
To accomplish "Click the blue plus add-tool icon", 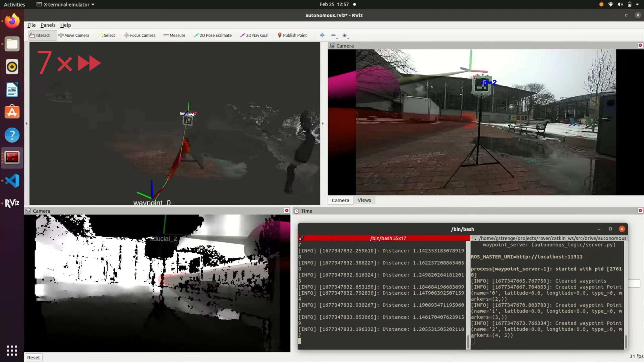I will [322, 35].
